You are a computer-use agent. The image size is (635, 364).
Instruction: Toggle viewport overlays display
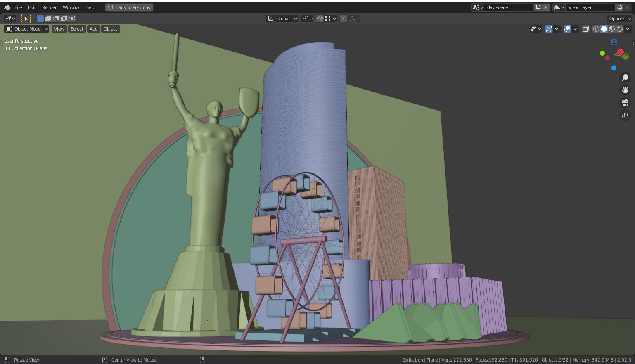tap(567, 29)
